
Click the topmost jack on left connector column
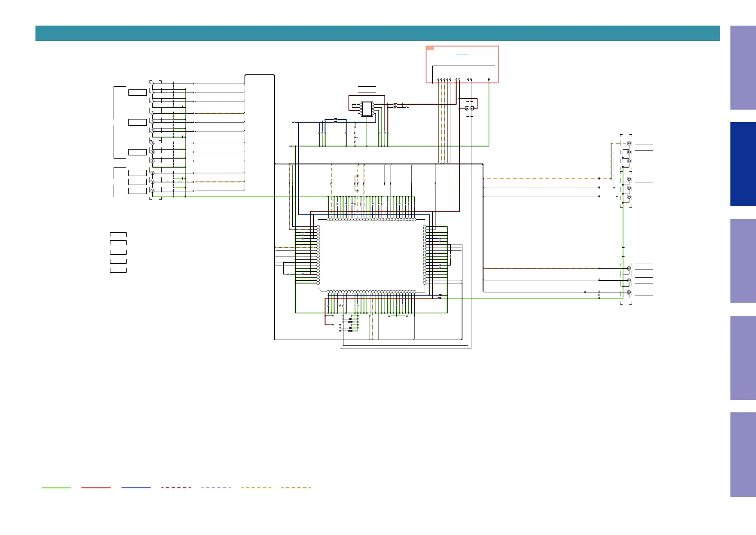(x=153, y=84)
